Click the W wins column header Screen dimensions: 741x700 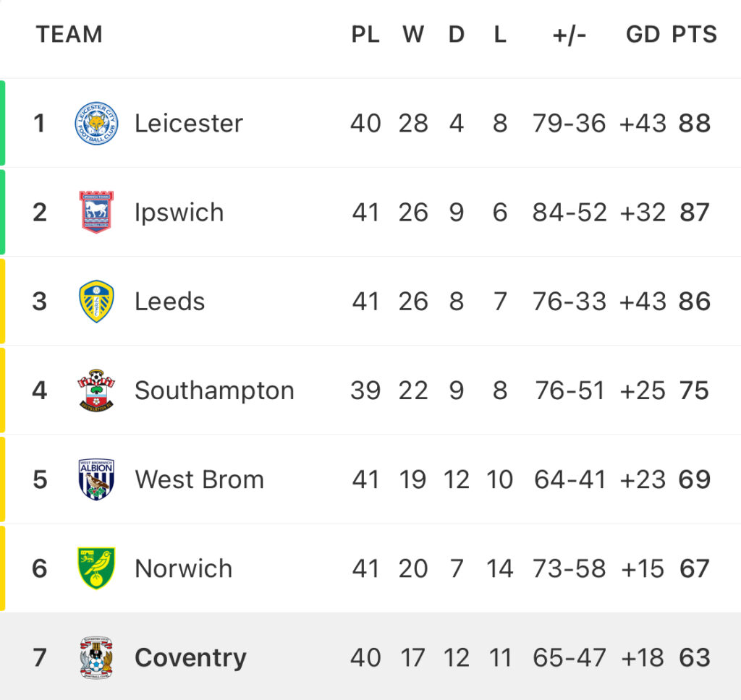click(413, 35)
